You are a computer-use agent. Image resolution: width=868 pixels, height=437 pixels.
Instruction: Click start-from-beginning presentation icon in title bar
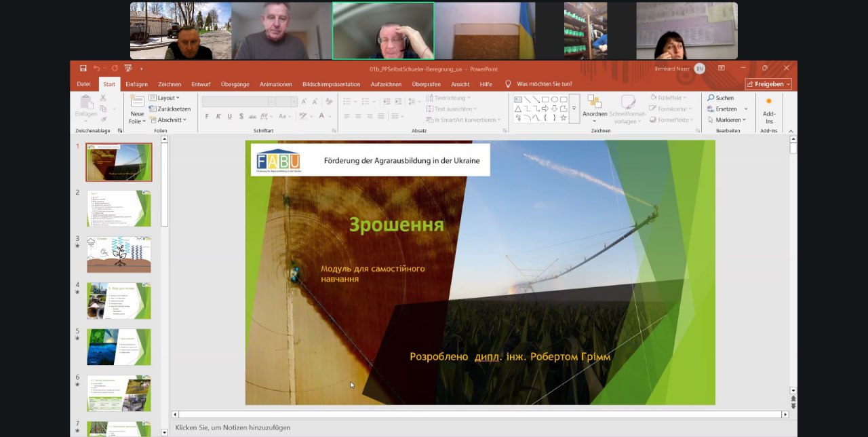[x=127, y=69]
